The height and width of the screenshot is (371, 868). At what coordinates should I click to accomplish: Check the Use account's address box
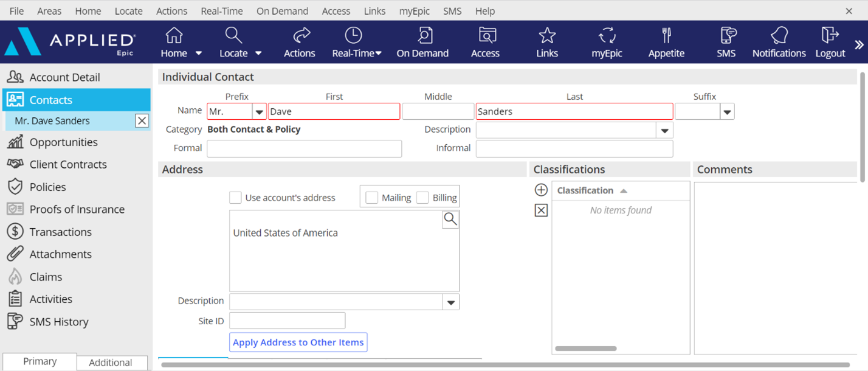235,198
